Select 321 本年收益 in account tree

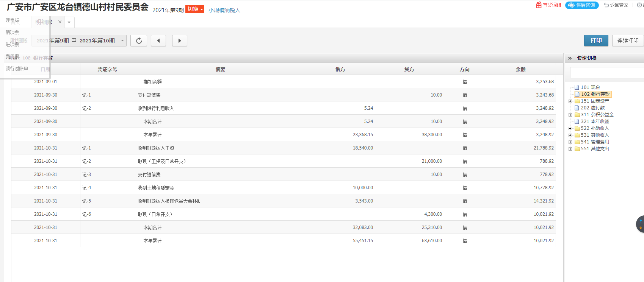(595, 122)
